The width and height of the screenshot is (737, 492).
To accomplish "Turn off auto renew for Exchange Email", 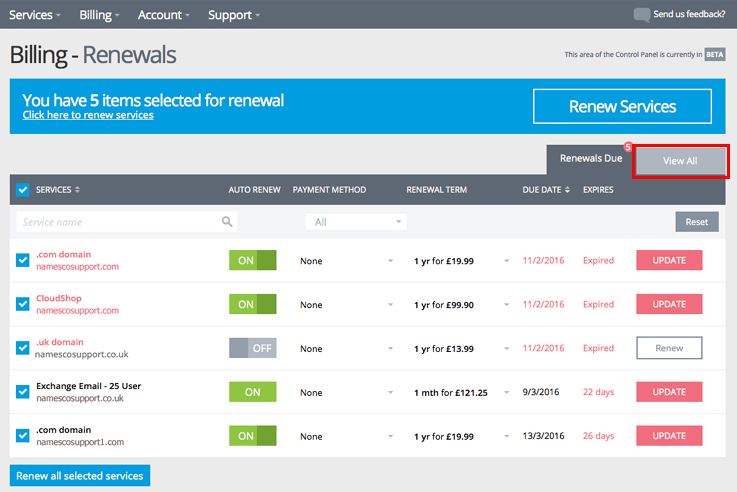I will (252, 392).
